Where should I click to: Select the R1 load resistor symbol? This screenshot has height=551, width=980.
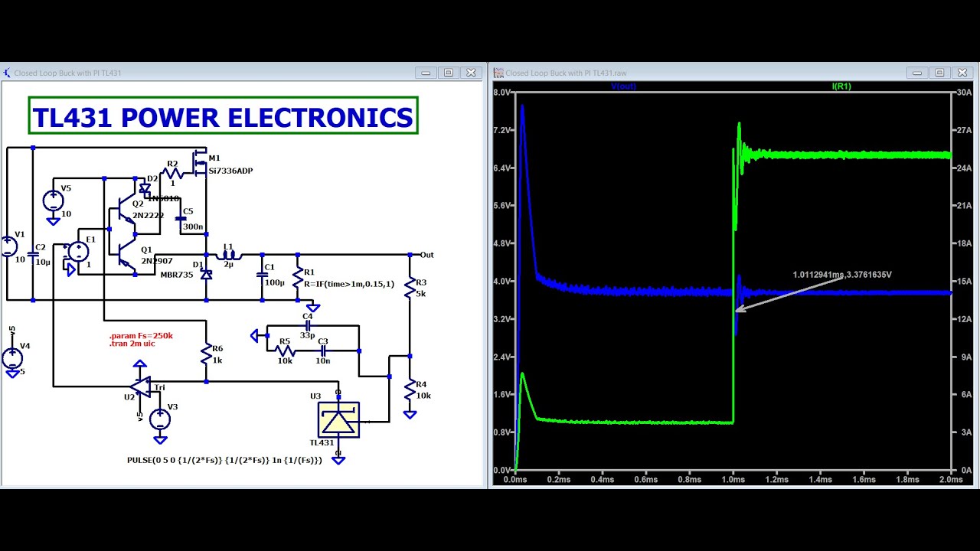(298, 275)
